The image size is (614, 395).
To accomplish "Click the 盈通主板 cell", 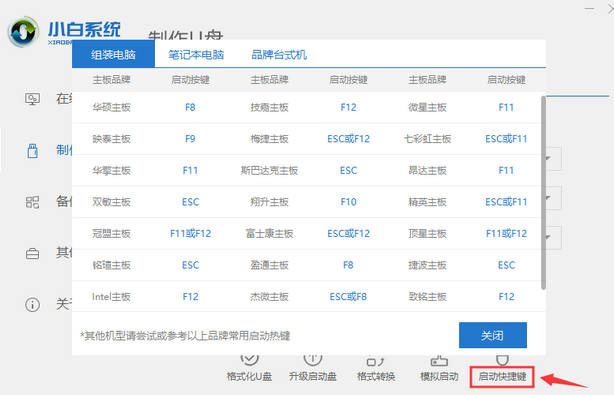I will coord(269,265).
